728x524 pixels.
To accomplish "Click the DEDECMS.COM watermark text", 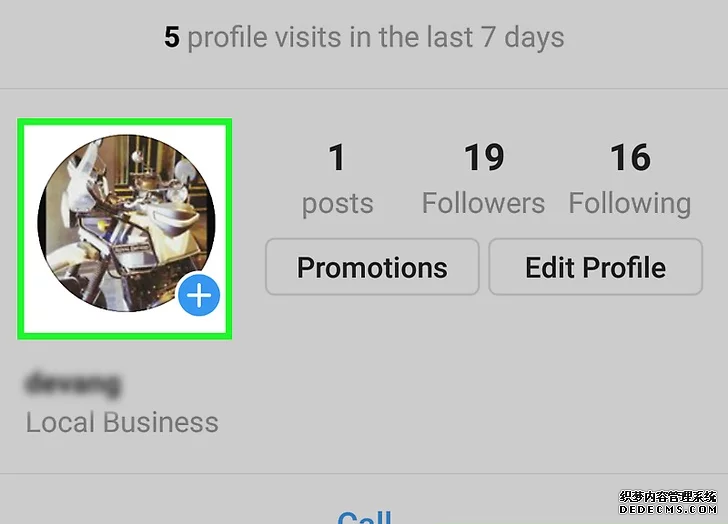I will click(668, 510).
